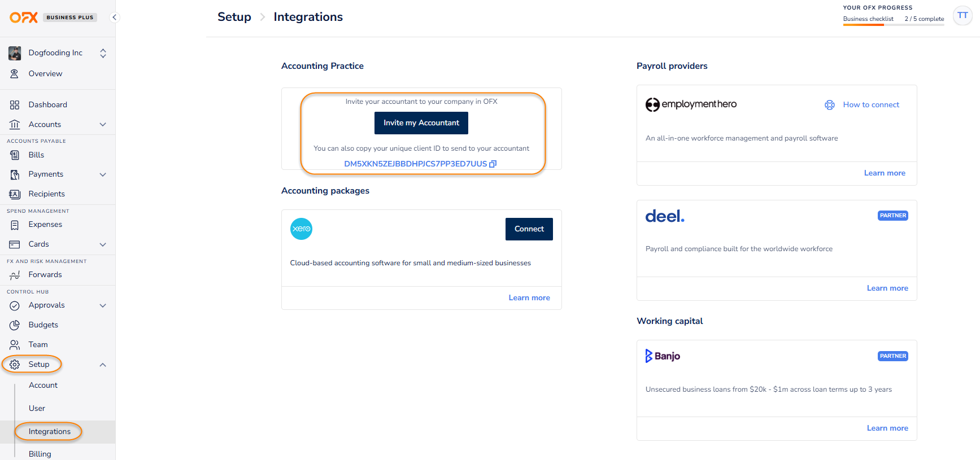The image size is (980, 460).
Task: Click the sidebar collapse arrow icon
Action: [x=115, y=17]
